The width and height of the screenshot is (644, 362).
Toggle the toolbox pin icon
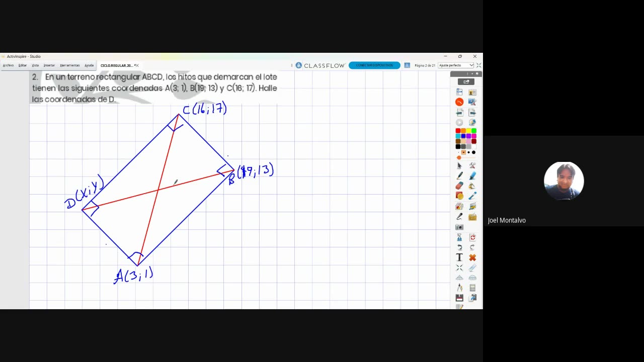tap(477, 73)
